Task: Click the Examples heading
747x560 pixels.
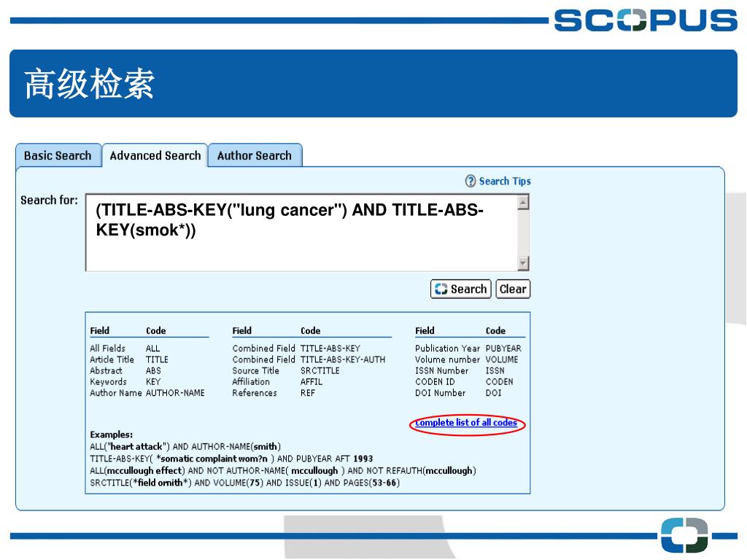Action: 112,435
